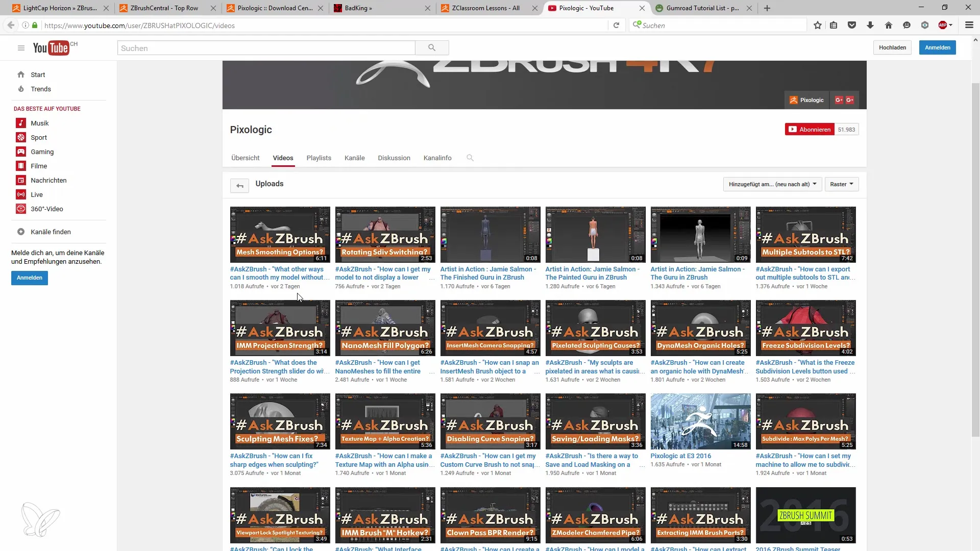This screenshot has height=551, width=980.
Task: Click the Anmelden sign-in button top right
Action: coord(938,47)
